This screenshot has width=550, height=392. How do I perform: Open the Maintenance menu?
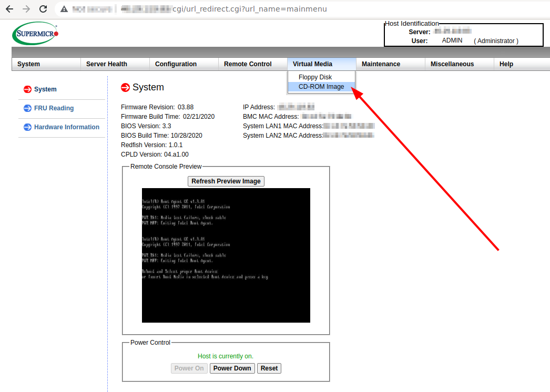(x=381, y=64)
